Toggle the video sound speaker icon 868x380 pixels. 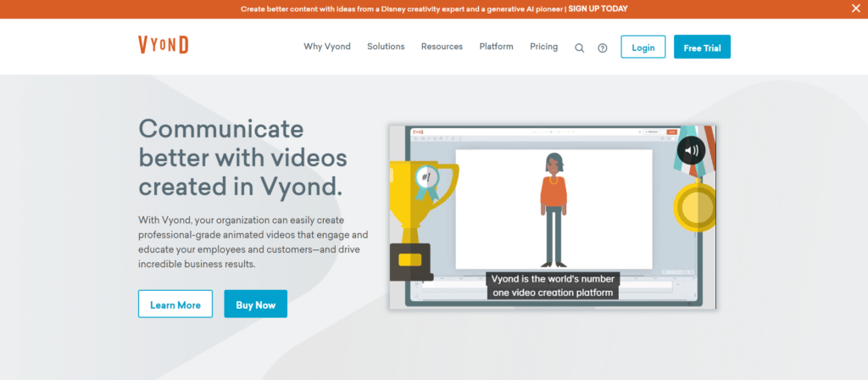(692, 151)
